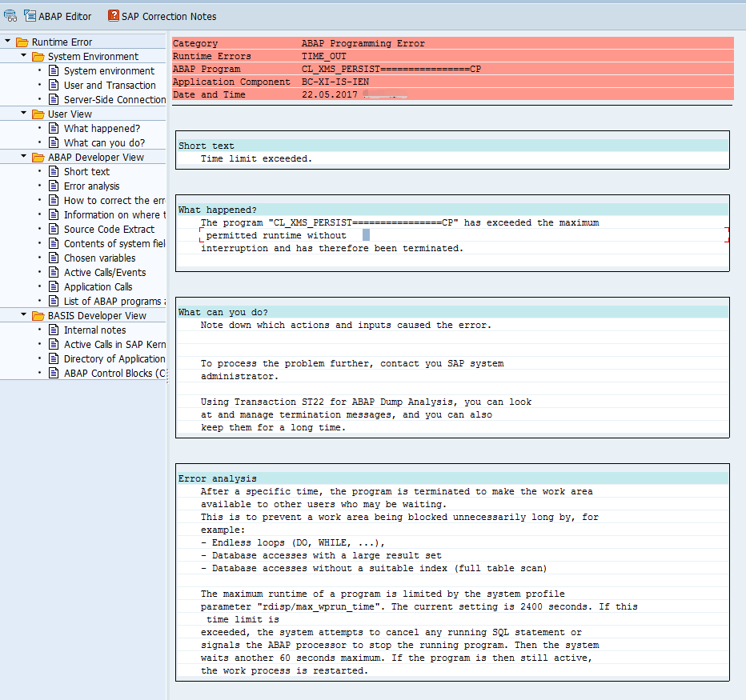746x700 pixels.
Task: Select the System environment tree entry
Action: point(109,71)
